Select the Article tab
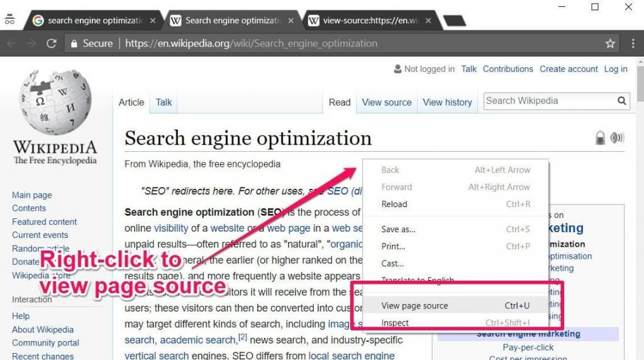Viewport: 644px width, 360px height. pyautogui.click(x=131, y=103)
